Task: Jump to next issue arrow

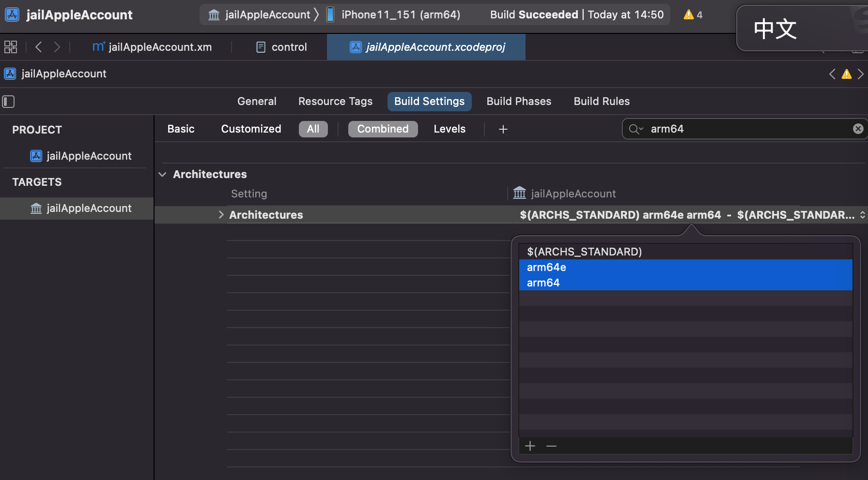Action: (861, 74)
